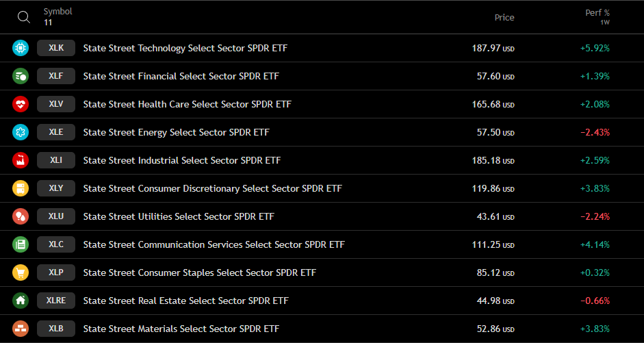Click the XLY consumer discretionary icon
Image resolution: width=644 pixels, height=343 pixels.
[x=21, y=188]
